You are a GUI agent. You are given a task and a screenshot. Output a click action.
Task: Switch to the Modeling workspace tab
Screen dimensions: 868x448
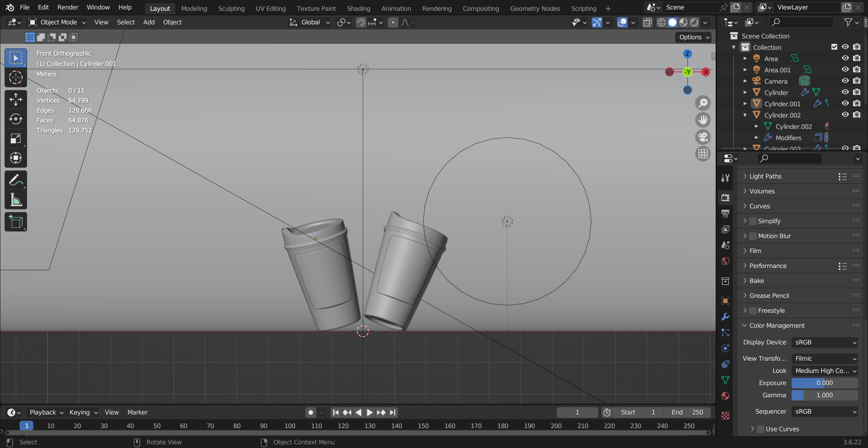(194, 8)
